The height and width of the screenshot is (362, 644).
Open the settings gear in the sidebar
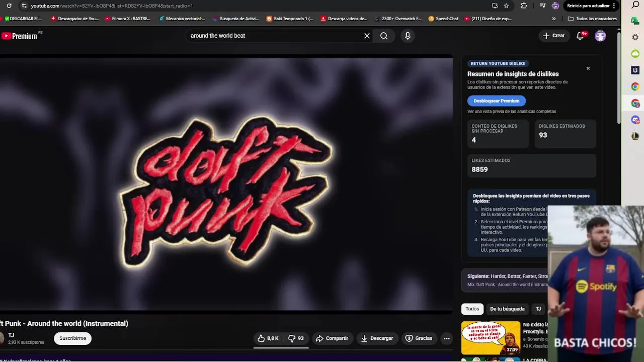click(635, 37)
